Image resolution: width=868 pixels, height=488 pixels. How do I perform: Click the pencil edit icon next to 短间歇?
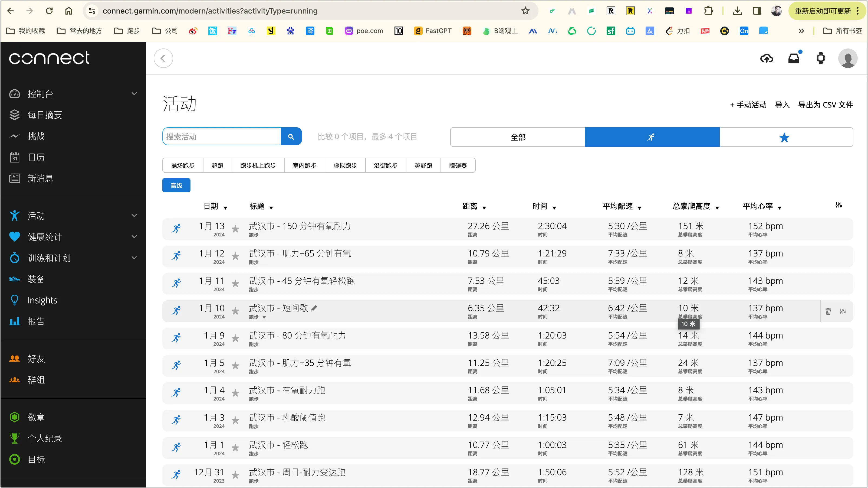click(314, 308)
